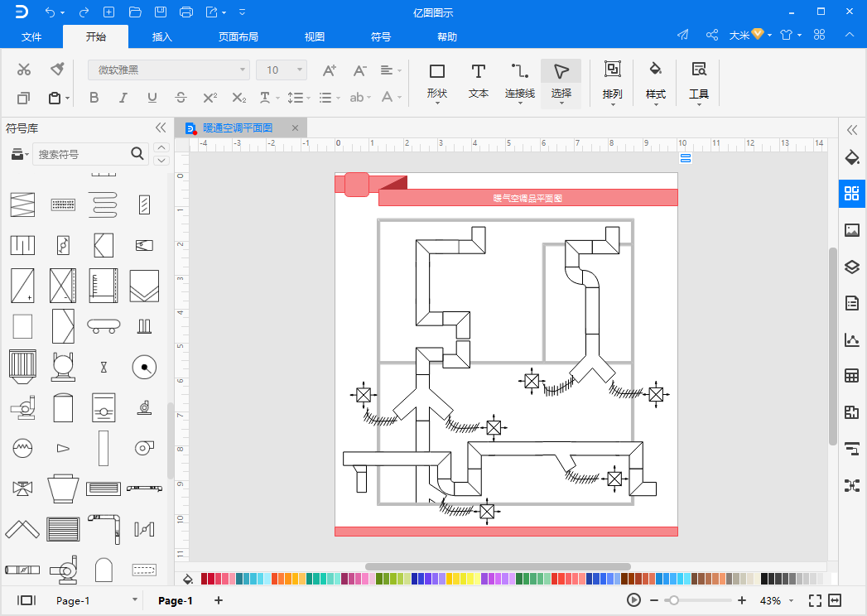
Task: Select the 暖通空调平面图 document tab
Action: (238, 128)
